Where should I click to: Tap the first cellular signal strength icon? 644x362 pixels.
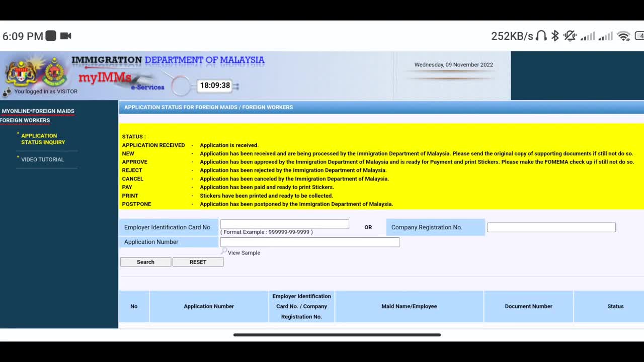click(588, 36)
